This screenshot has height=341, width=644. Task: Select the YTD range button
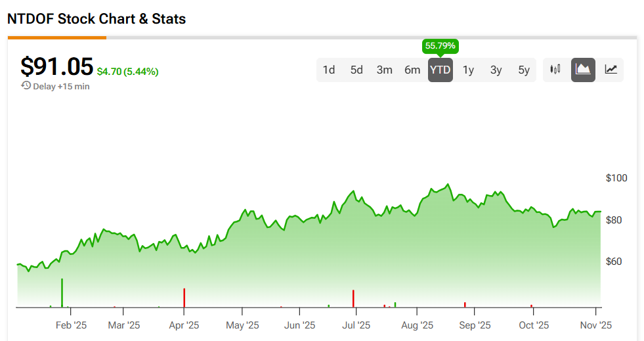coord(440,70)
